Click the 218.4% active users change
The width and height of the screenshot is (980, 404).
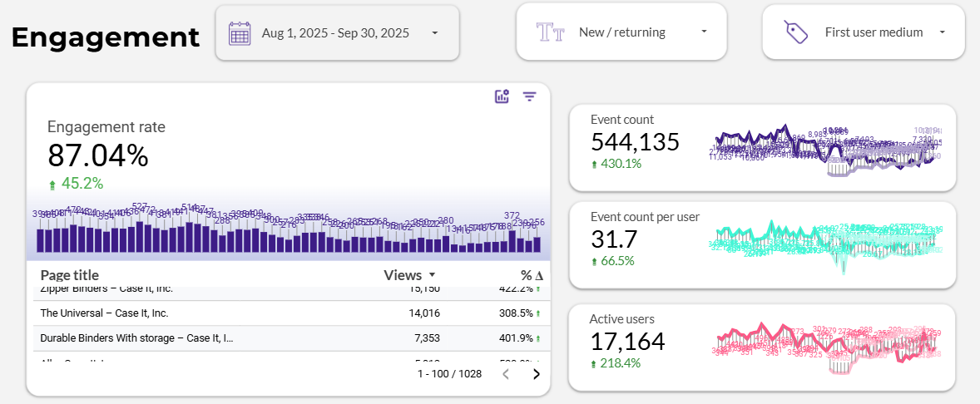[x=616, y=362]
